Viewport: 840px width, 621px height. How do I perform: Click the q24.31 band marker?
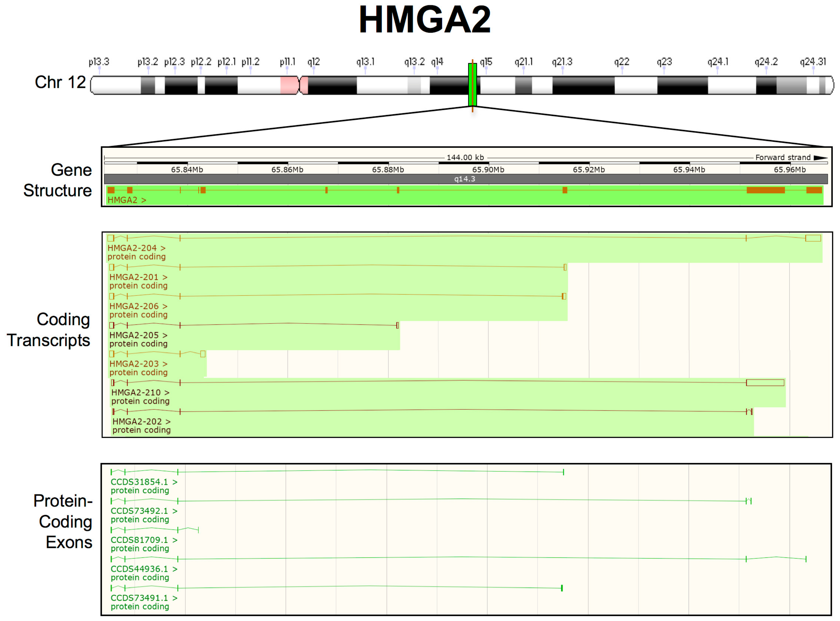coord(813,62)
